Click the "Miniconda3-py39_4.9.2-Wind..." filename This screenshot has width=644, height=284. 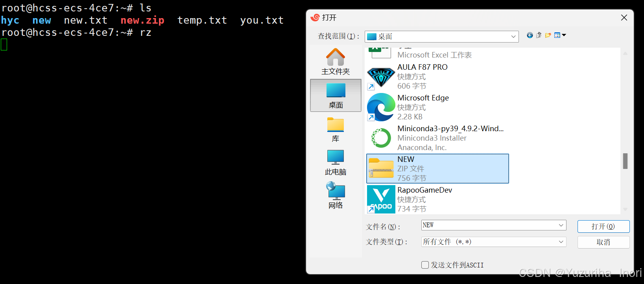pyautogui.click(x=450, y=128)
